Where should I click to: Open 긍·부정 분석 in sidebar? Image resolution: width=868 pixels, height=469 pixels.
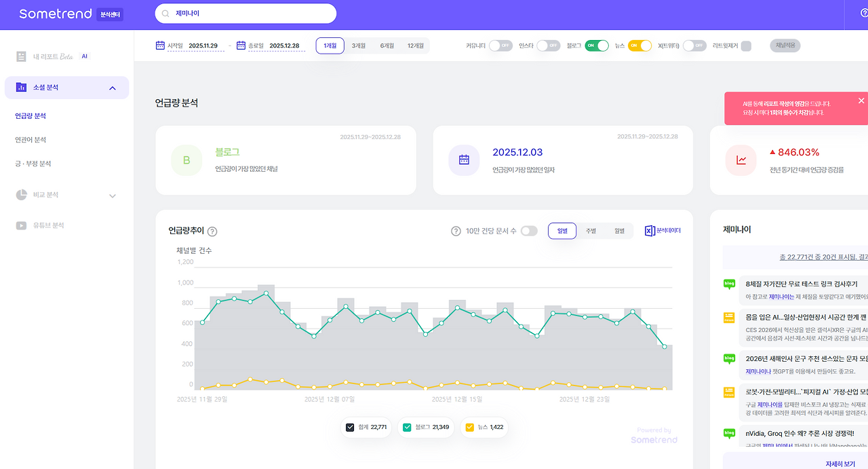pos(33,164)
